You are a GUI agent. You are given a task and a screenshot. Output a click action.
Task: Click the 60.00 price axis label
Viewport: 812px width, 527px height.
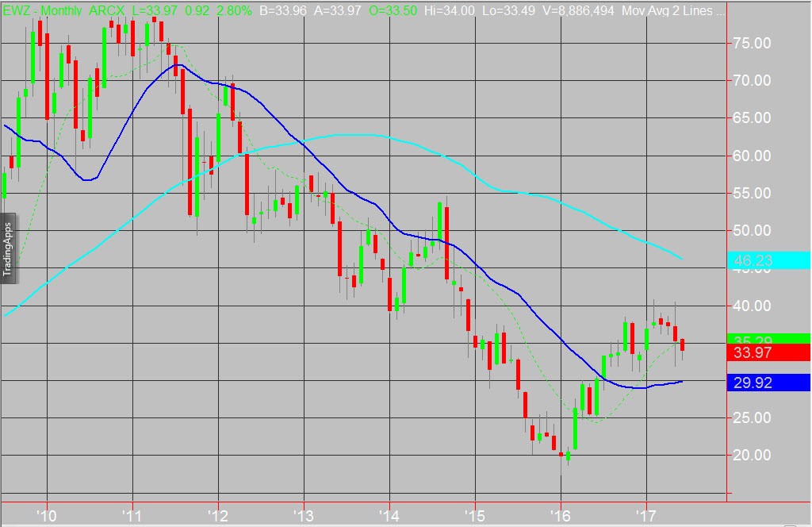pos(752,156)
